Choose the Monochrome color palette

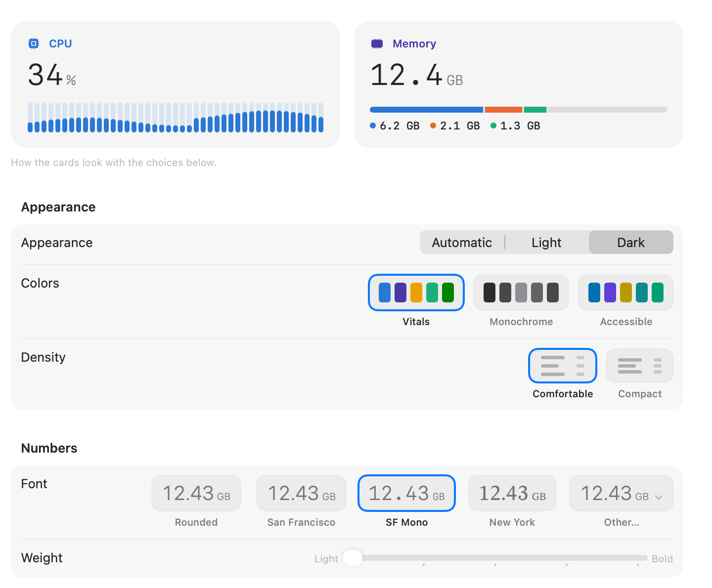521,293
